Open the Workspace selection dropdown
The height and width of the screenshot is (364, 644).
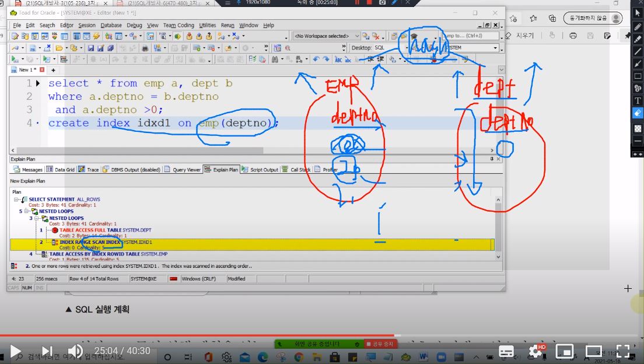tap(356, 36)
